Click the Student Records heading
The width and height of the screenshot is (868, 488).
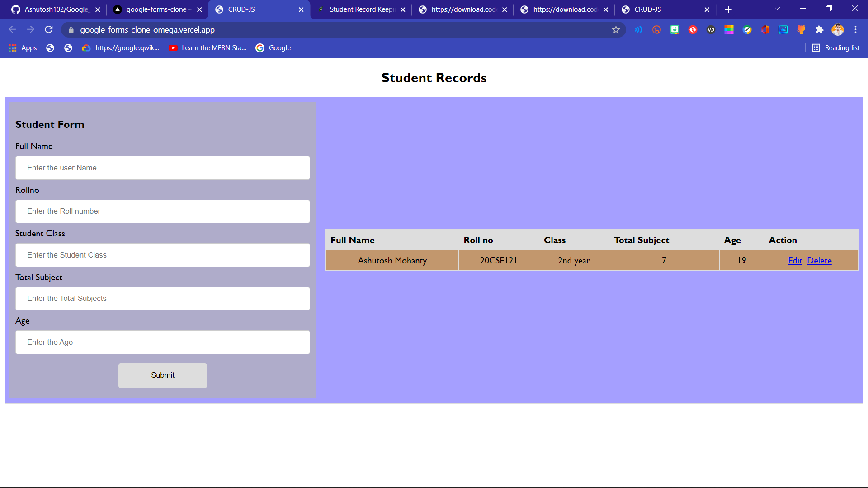click(x=434, y=78)
